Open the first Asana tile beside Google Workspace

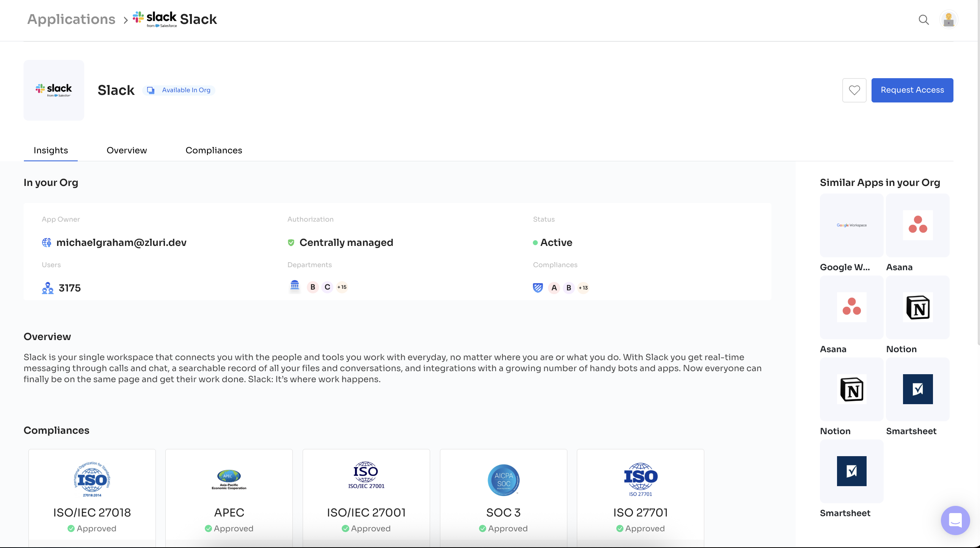[917, 225]
